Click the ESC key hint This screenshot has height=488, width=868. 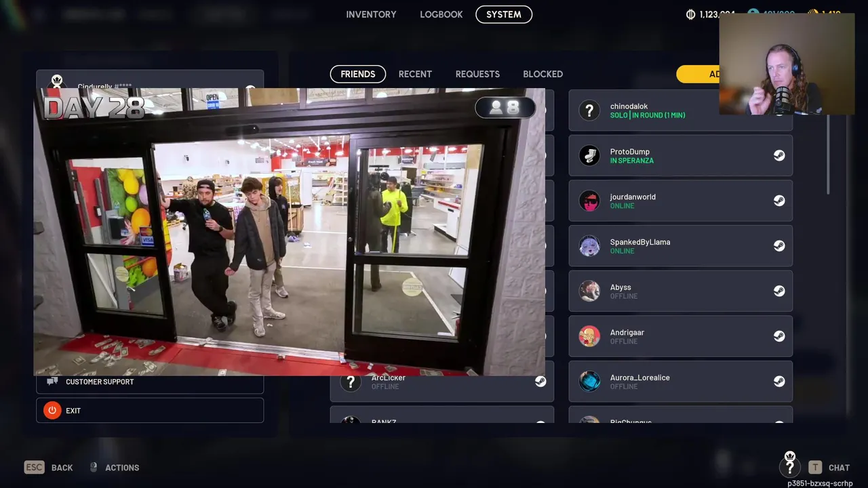[x=34, y=467]
